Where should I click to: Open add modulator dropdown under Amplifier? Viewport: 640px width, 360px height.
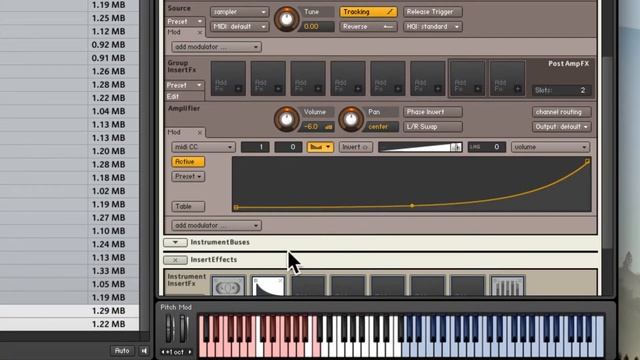(x=216, y=225)
